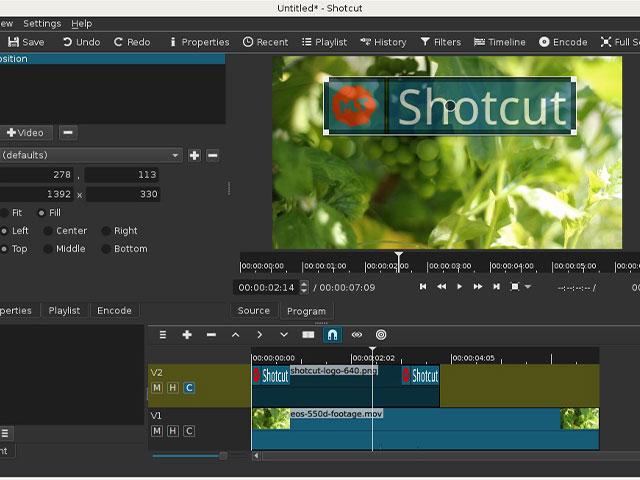The height and width of the screenshot is (480, 640).
Task: Open the Filters panel
Action: (x=441, y=42)
